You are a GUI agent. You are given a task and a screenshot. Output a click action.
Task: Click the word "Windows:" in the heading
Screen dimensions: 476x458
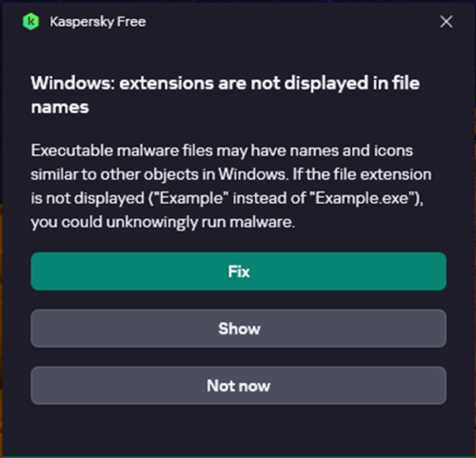pos(72,83)
